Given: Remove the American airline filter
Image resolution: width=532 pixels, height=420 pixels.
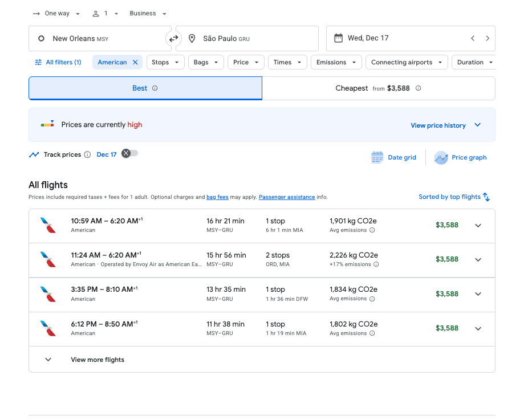Looking at the screenshot, I should point(135,63).
